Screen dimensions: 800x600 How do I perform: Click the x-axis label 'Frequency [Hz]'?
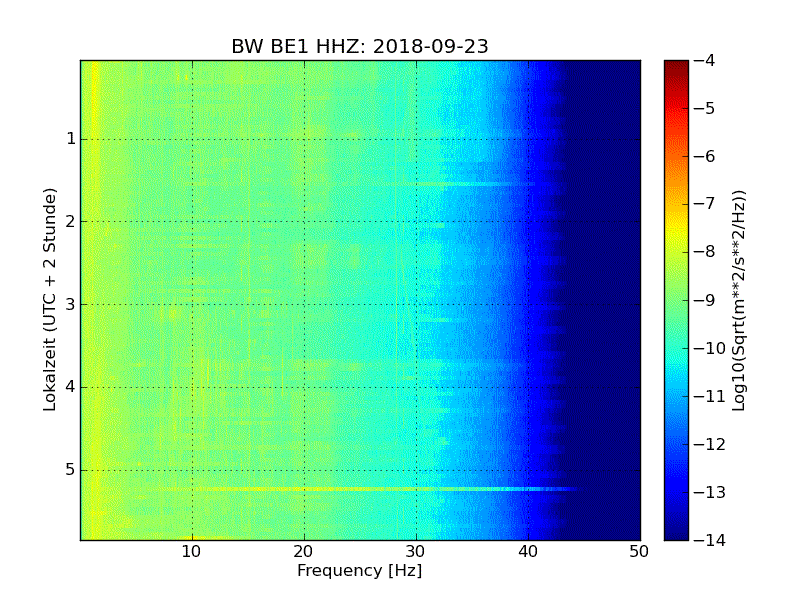click(360, 570)
